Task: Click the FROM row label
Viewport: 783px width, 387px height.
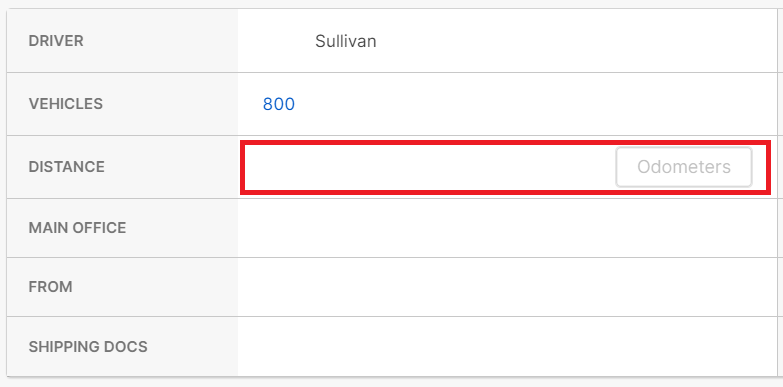Action: 50,287
